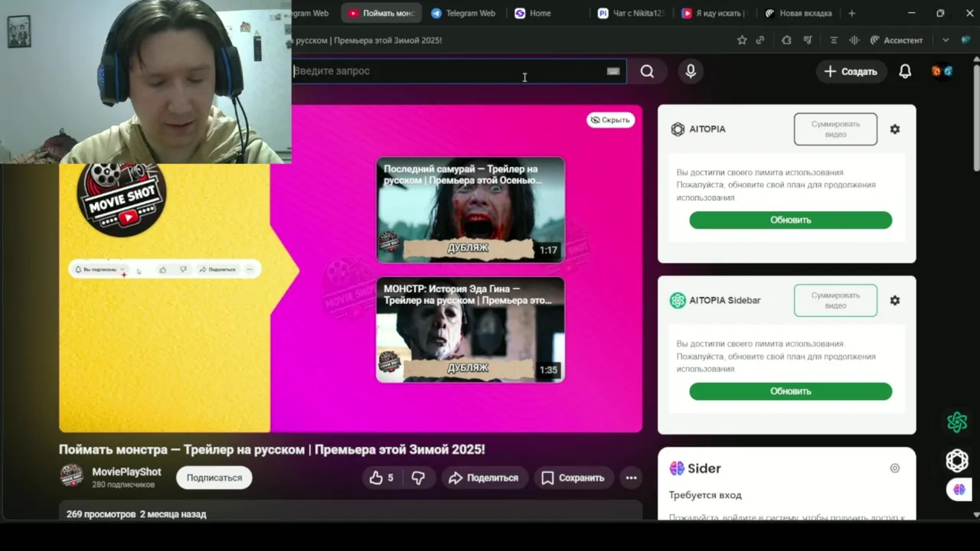
Task: Click the 269 просмотров description text
Action: (x=136, y=514)
